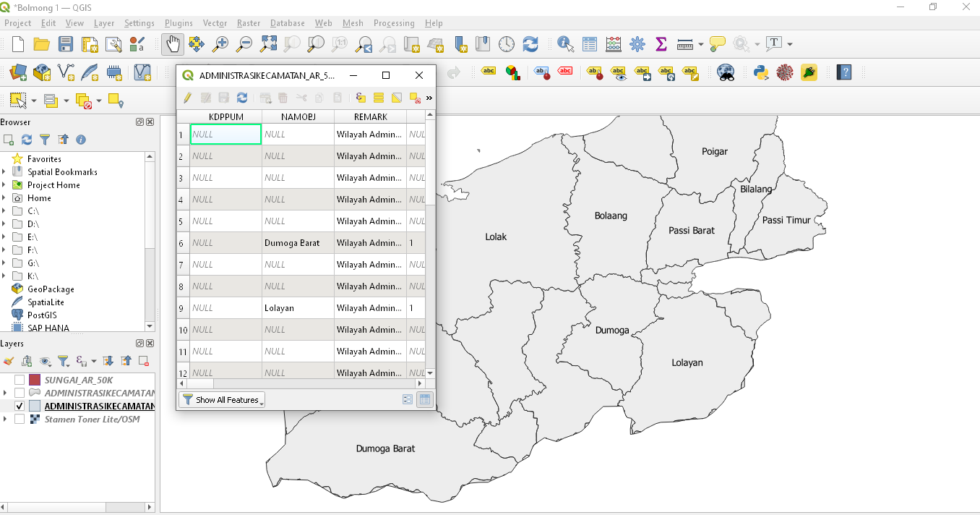Open the Show All Features filter dropdown
Viewport: 980px width, 515px height.
coord(222,400)
